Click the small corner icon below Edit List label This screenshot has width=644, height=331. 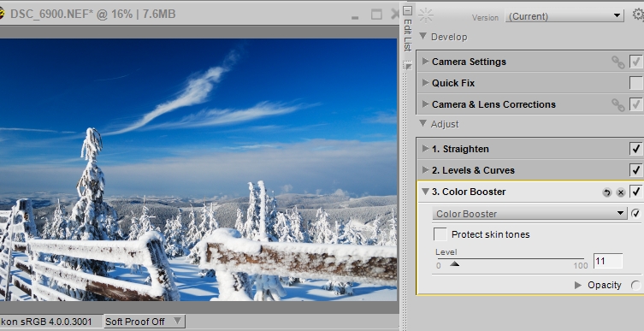click(x=407, y=66)
